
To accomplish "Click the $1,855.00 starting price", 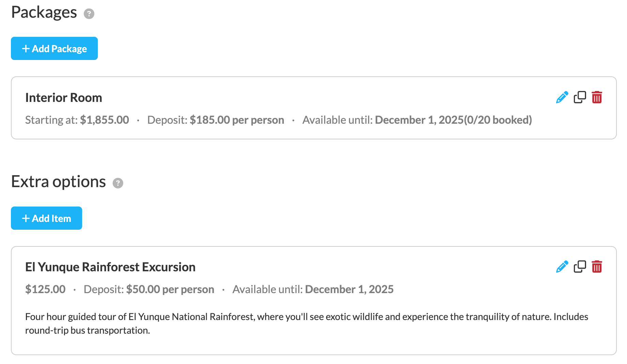I will point(105,120).
